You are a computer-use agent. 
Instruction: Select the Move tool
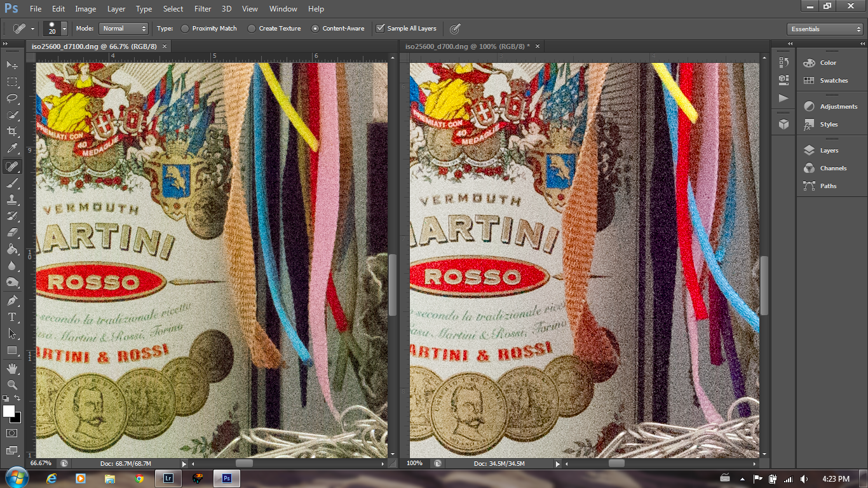pos(12,65)
